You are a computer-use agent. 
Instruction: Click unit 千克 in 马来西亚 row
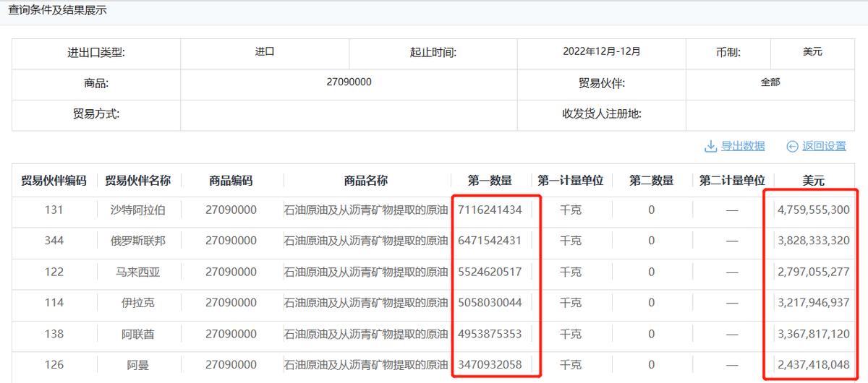[571, 272]
